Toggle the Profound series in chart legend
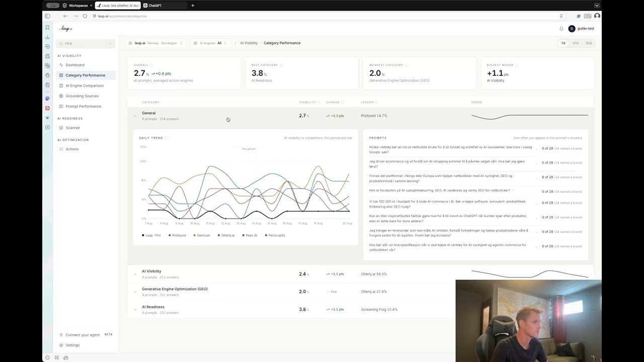The image size is (644, 362). (177, 235)
